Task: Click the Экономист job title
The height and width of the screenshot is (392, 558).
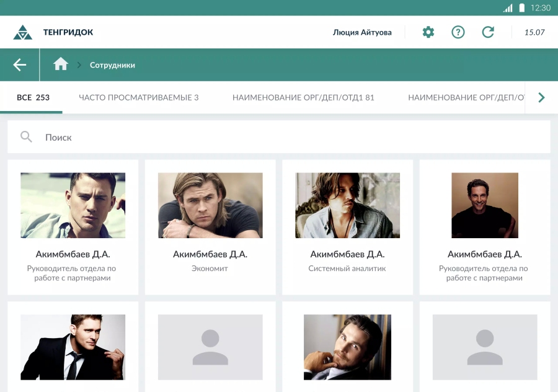Action: pos(210,269)
